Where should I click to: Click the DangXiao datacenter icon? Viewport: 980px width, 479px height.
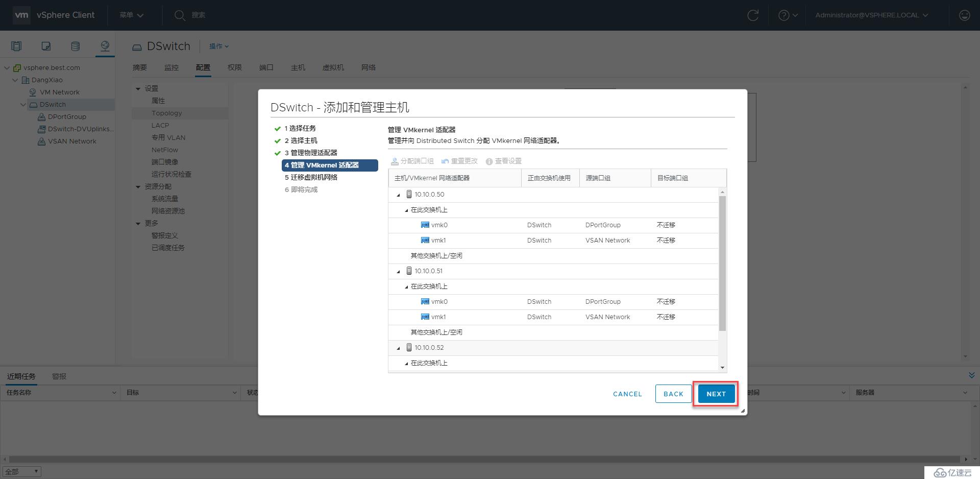[x=26, y=80]
